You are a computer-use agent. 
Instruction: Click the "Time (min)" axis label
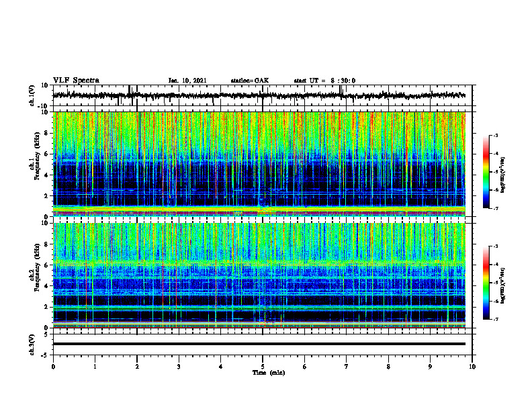pyautogui.click(x=269, y=373)
